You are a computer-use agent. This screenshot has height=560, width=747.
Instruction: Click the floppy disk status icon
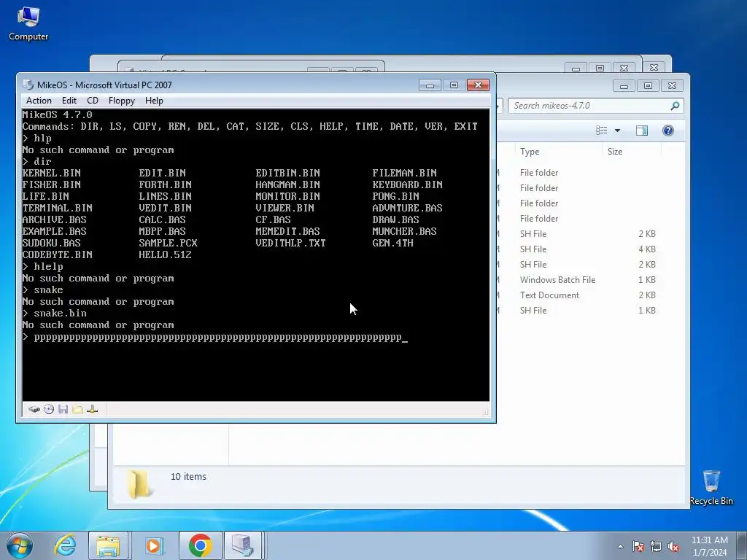(63, 409)
